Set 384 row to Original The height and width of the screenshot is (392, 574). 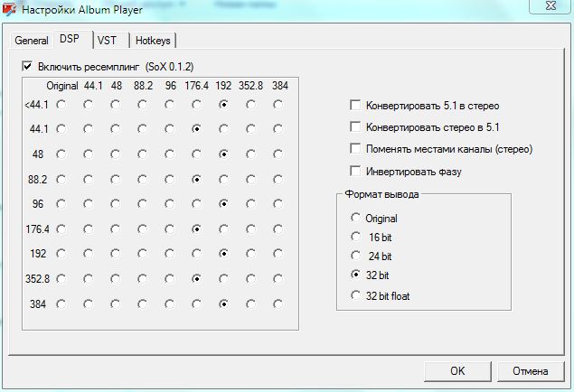[x=61, y=303]
